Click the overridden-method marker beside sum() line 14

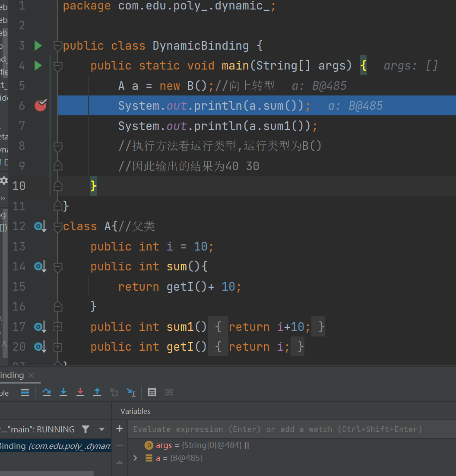40,267
